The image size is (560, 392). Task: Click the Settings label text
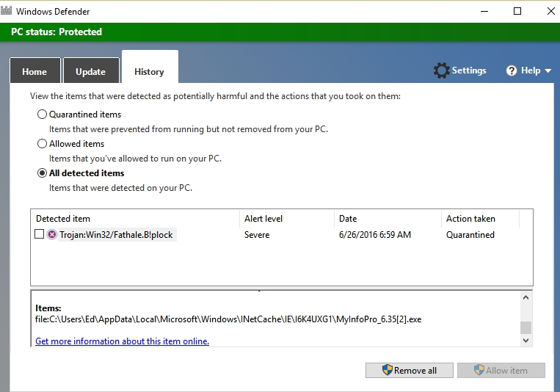[x=469, y=70]
